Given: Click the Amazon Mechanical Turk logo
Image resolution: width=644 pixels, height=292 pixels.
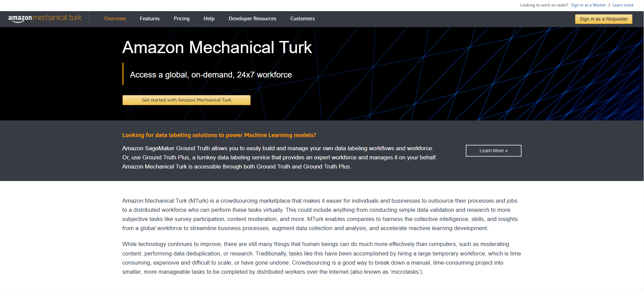Looking at the screenshot, I should coord(45,18).
